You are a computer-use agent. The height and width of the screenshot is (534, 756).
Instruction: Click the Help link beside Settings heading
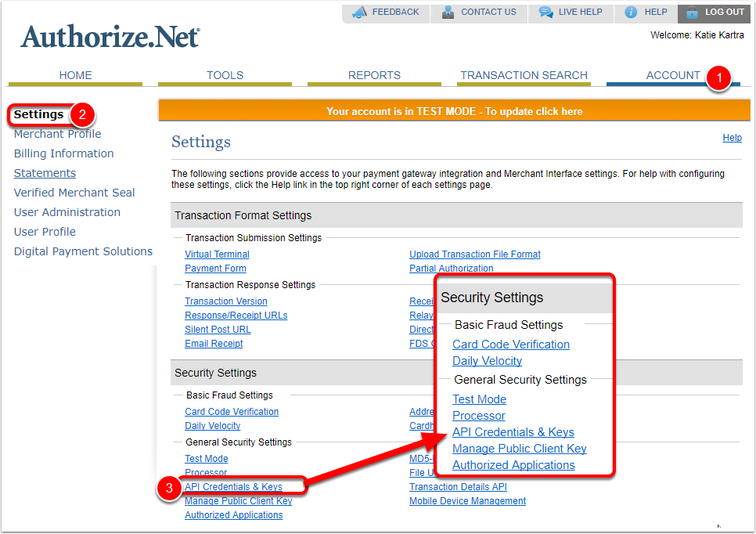732,138
